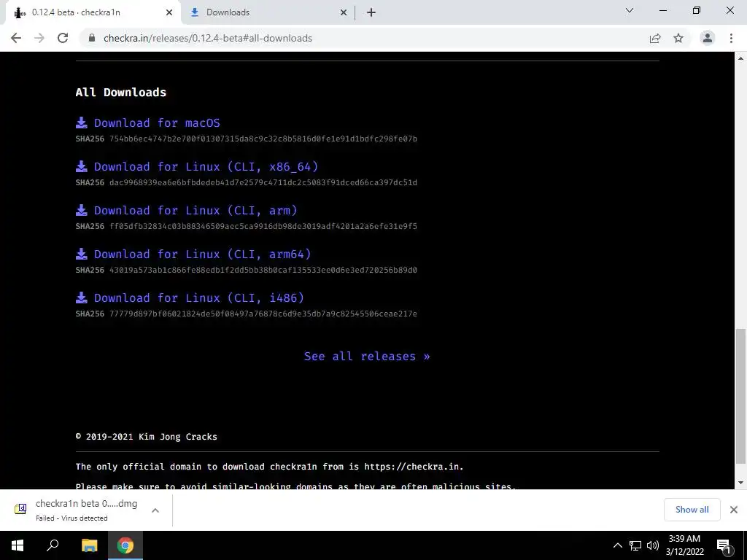Viewport: 747px width, 560px height.
Task: Click the page vertical scrollbar thumb
Action: coord(740,396)
